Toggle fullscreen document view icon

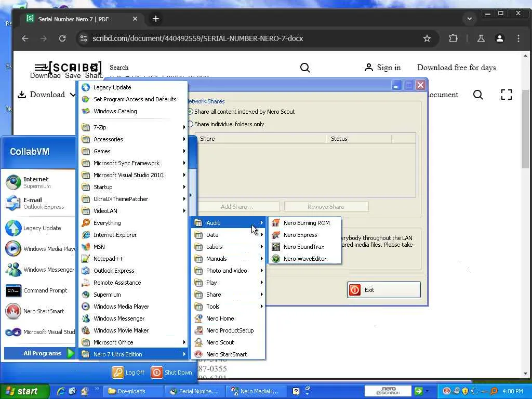pyautogui.click(x=506, y=95)
